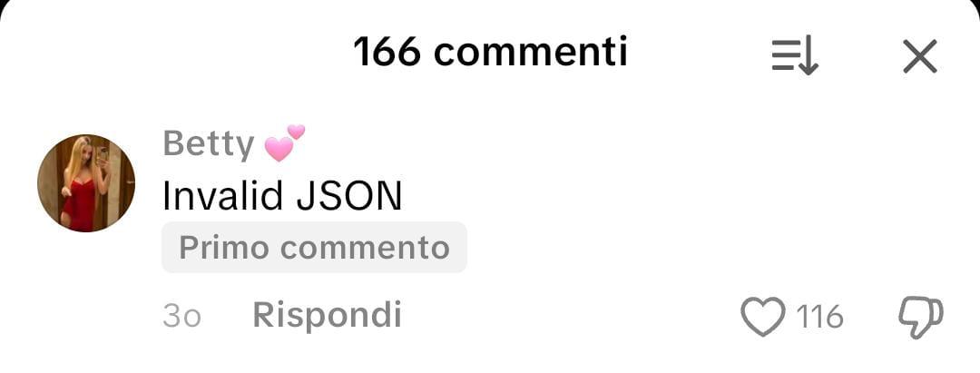Click the 166 commenti header title
This screenshot has height=373, width=980.
[491, 52]
